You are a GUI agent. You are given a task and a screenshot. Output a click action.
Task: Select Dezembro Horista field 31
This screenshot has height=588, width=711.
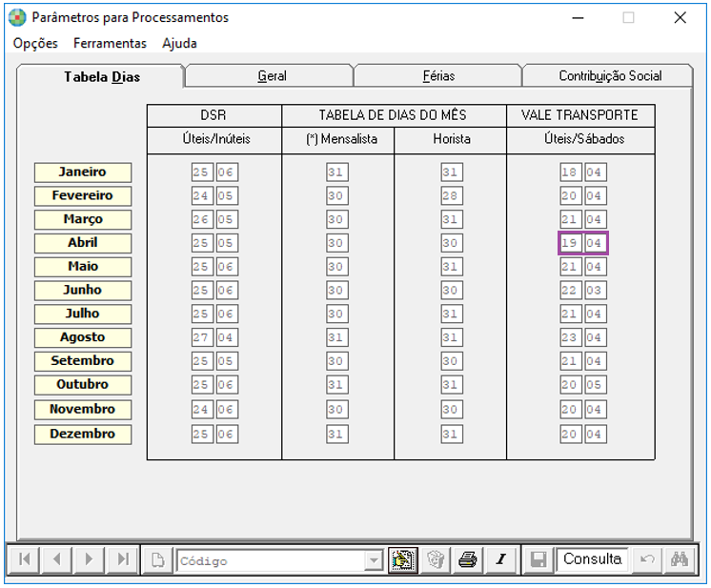click(452, 435)
